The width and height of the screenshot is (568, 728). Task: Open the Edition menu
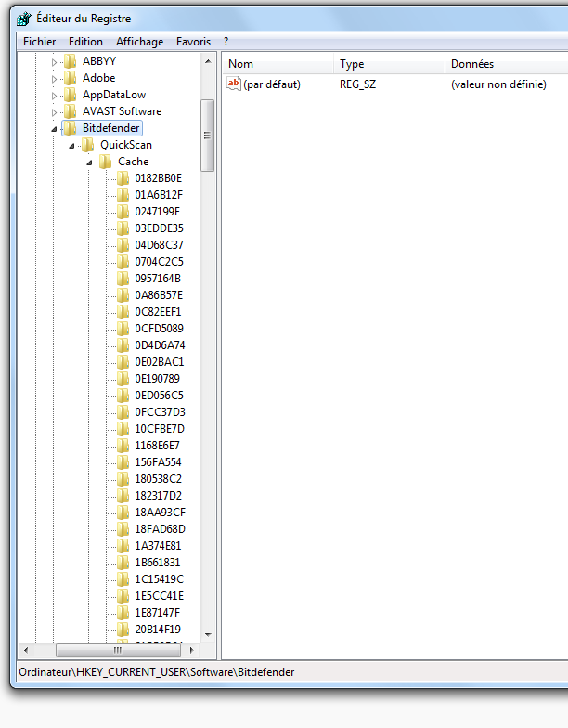(x=85, y=42)
